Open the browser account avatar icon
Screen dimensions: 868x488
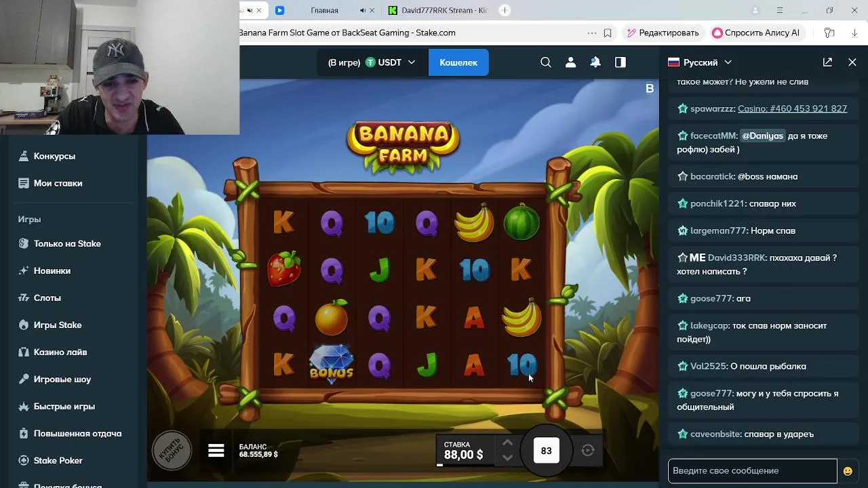pyautogui.click(x=755, y=10)
